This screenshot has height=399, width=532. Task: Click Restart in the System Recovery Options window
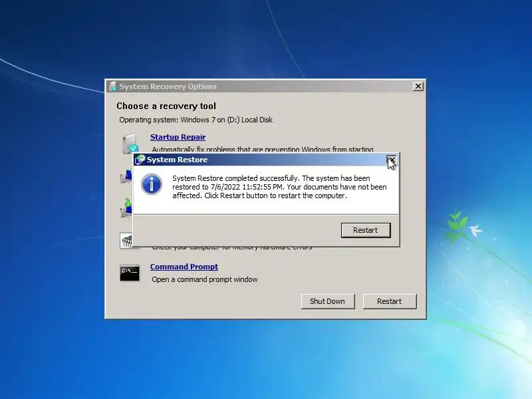click(x=390, y=302)
